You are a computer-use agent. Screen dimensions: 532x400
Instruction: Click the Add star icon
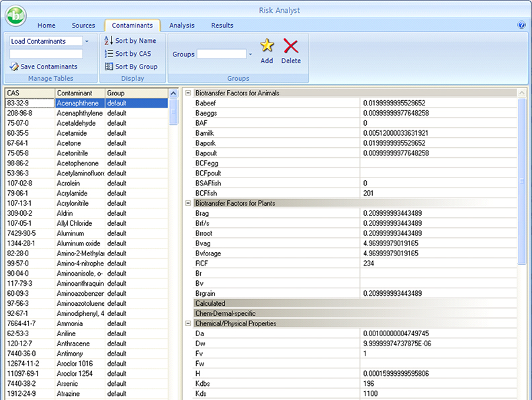267,46
